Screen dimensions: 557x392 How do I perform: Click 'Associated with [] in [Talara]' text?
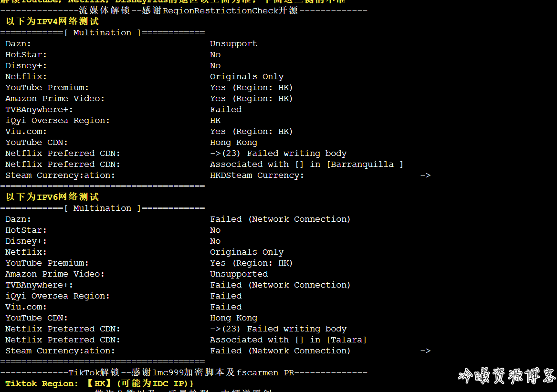click(x=288, y=340)
